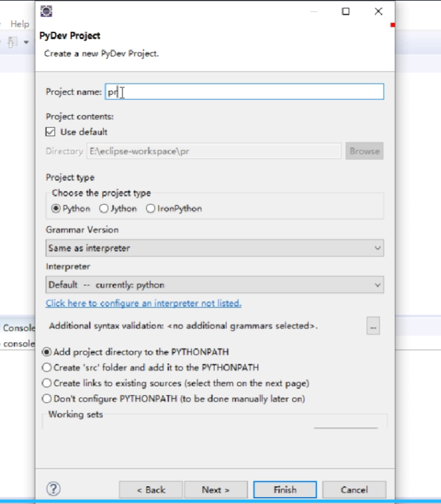Image resolution: width=441 pixels, height=504 pixels.
Task: Click the 'Create a new PyDev Project.' text
Action: click(x=101, y=53)
